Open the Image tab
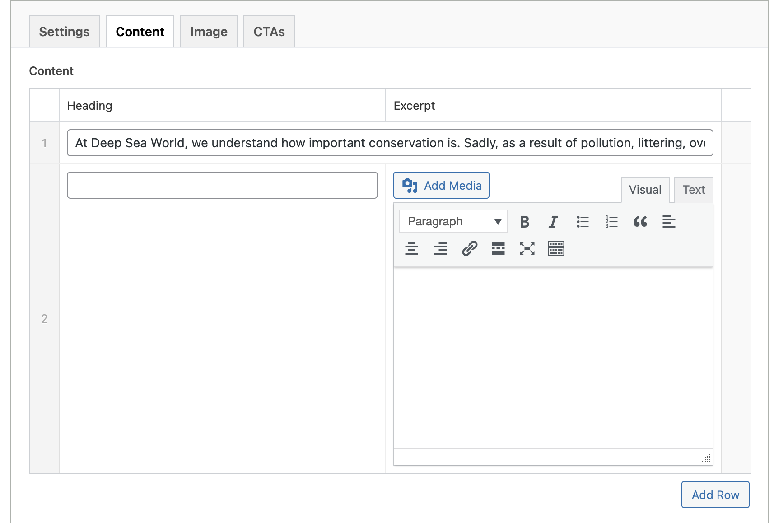Image resolution: width=774 pixels, height=532 pixels. (x=209, y=32)
